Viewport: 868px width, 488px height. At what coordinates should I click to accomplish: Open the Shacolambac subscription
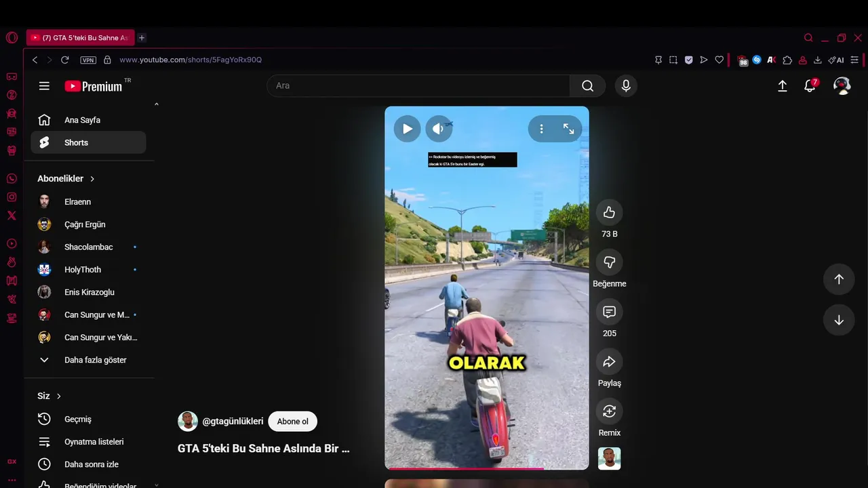[x=88, y=247]
